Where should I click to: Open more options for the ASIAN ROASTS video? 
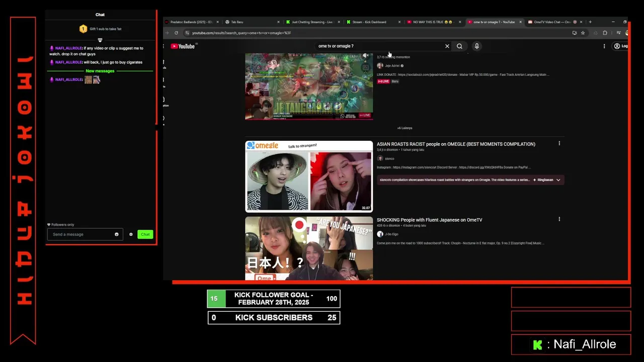[559, 144]
